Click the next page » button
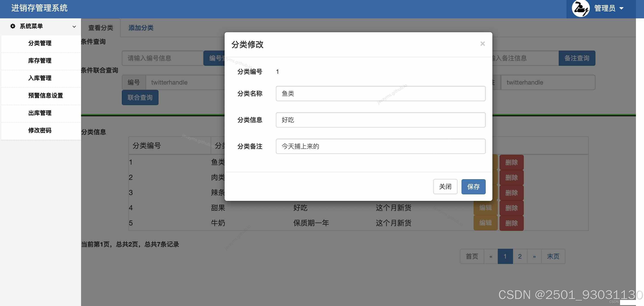This screenshot has width=644, height=306. click(534, 256)
